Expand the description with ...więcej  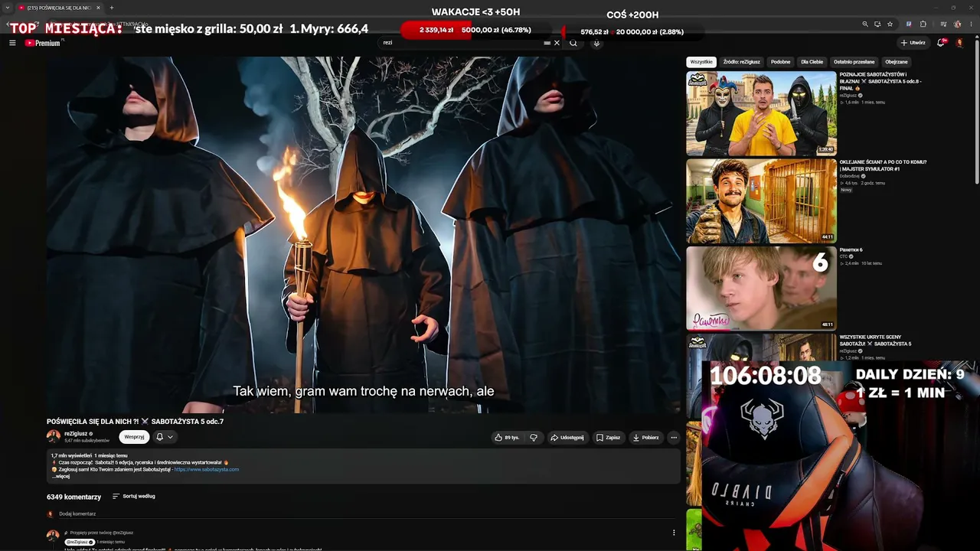click(61, 476)
